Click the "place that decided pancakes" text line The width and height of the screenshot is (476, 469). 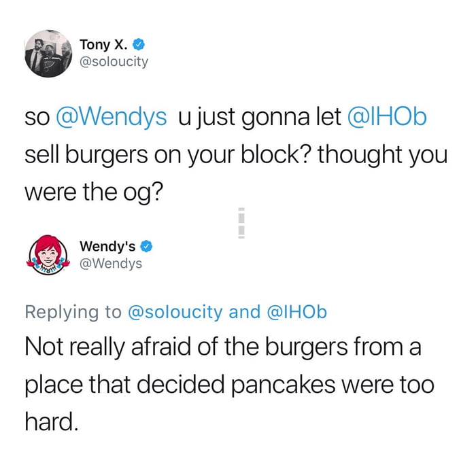pos(180,385)
